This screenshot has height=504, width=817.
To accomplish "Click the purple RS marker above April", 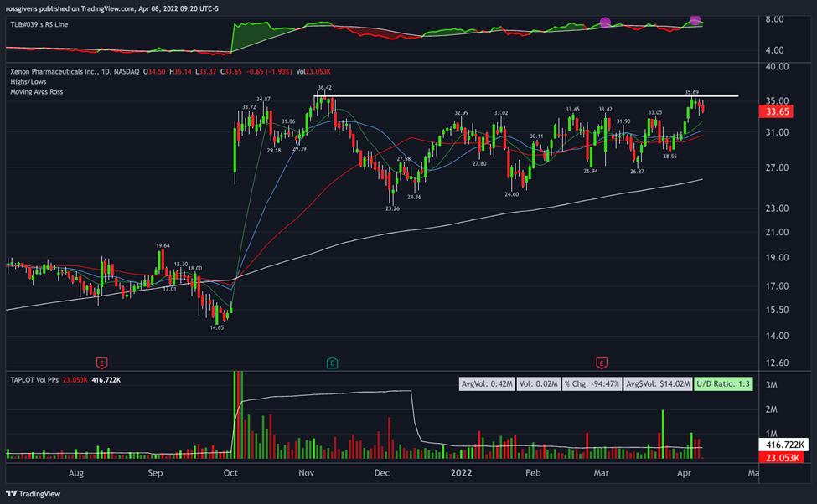I will point(695,20).
